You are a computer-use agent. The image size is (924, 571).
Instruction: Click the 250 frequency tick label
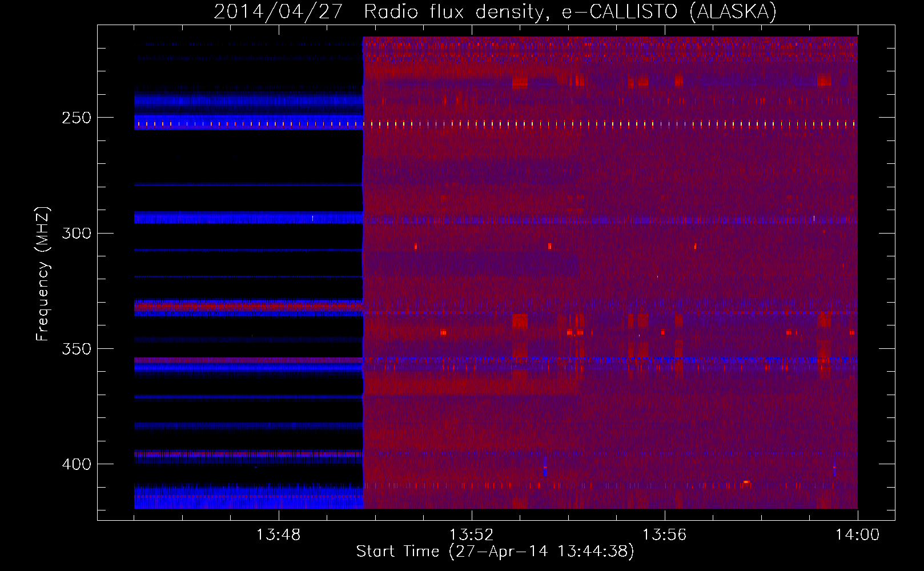click(x=77, y=118)
